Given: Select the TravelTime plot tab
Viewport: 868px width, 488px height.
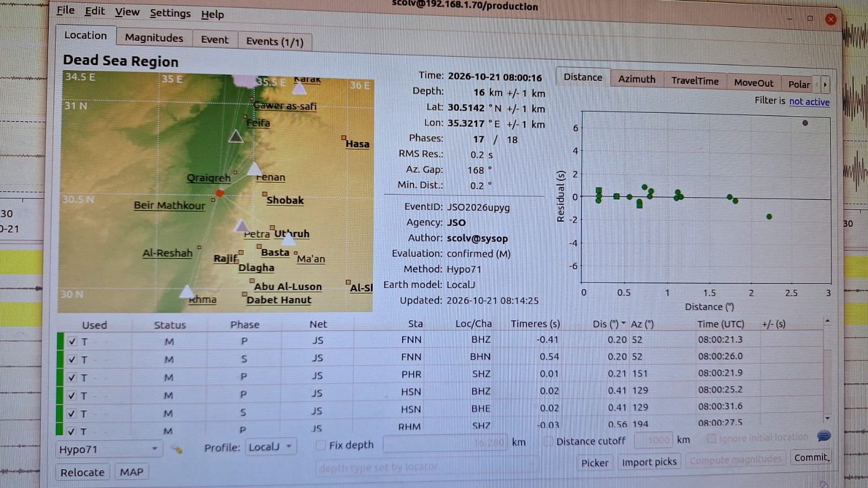Looking at the screenshot, I should pos(694,81).
